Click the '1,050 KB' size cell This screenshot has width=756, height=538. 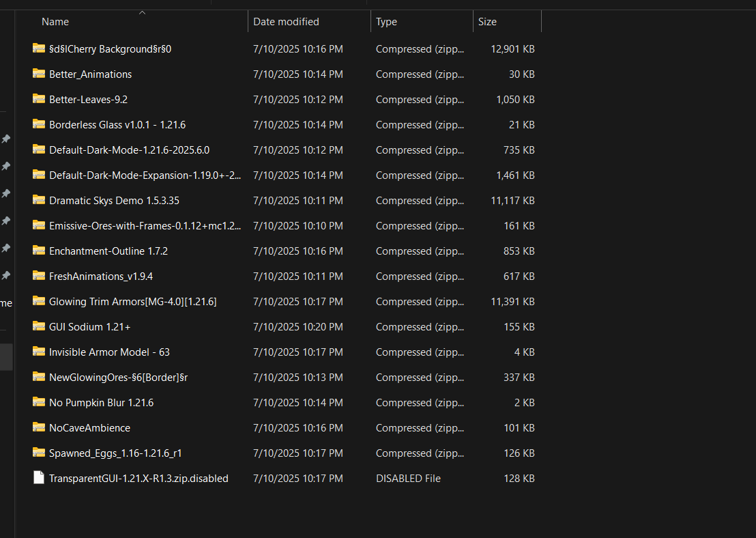[515, 100]
